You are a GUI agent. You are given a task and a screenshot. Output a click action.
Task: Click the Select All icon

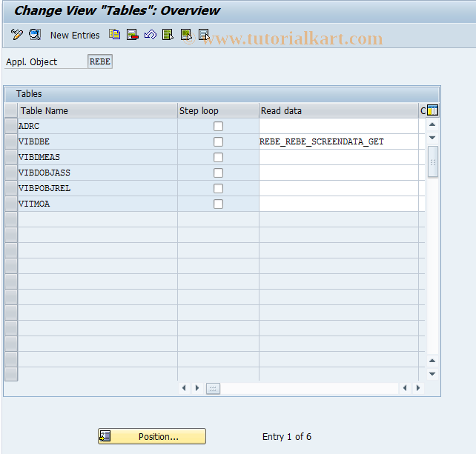coord(168,35)
